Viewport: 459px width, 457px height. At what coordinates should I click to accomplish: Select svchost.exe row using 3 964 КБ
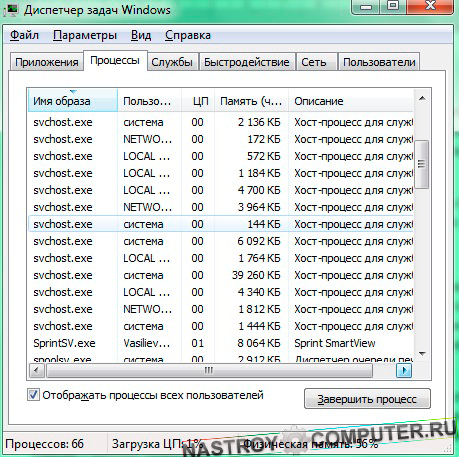[x=221, y=207]
